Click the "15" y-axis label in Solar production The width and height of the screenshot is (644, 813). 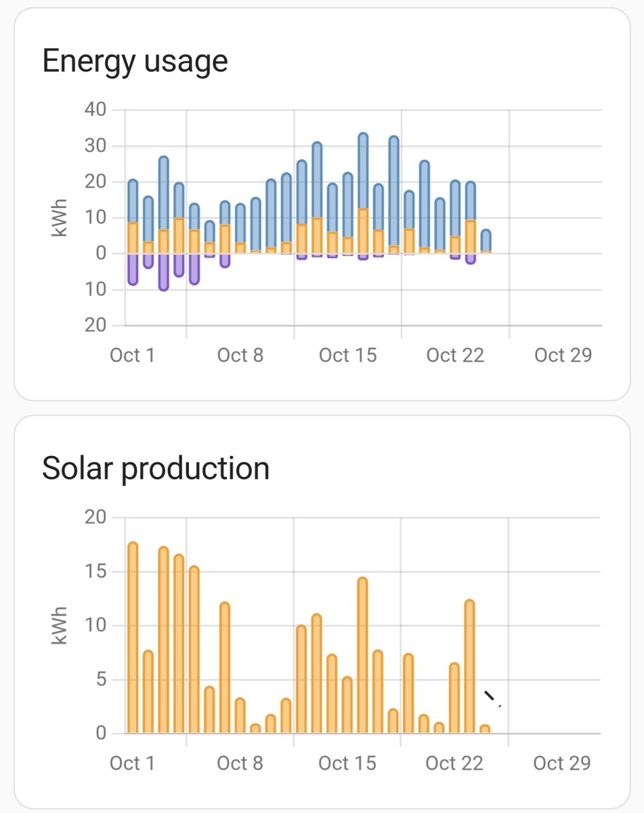click(95, 571)
